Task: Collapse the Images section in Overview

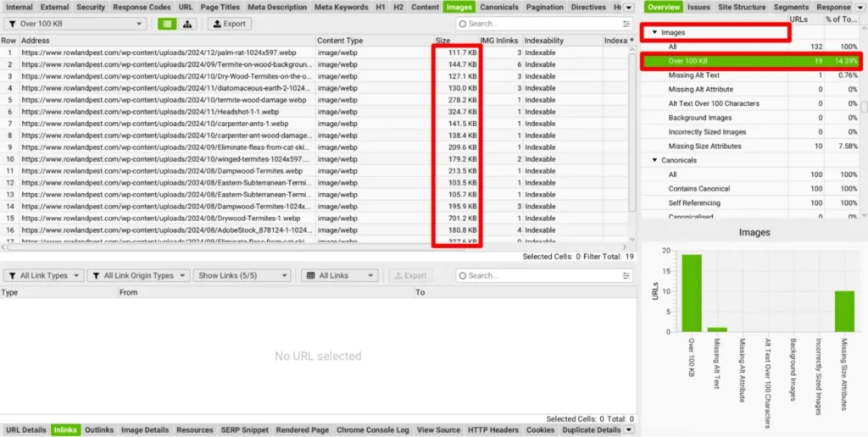Action: click(654, 32)
